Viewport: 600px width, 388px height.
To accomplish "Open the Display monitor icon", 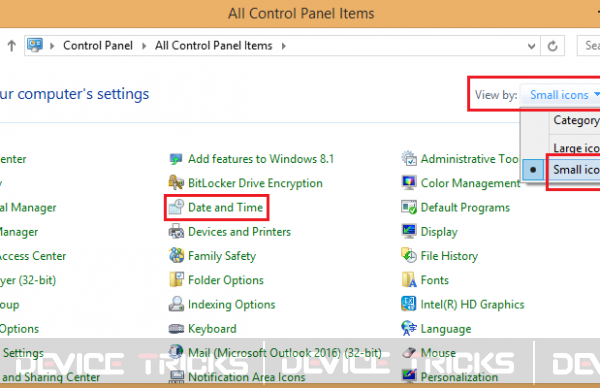I will coord(409,231).
